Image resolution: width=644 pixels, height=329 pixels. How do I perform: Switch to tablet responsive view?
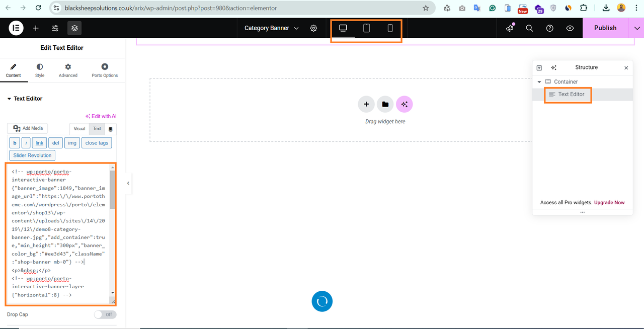click(x=367, y=28)
